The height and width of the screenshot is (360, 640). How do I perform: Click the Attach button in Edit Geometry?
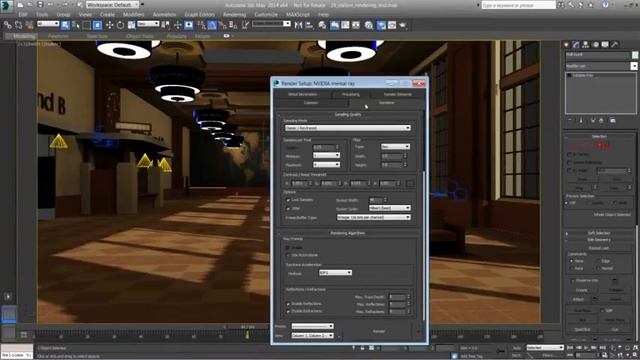click(578, 299)
